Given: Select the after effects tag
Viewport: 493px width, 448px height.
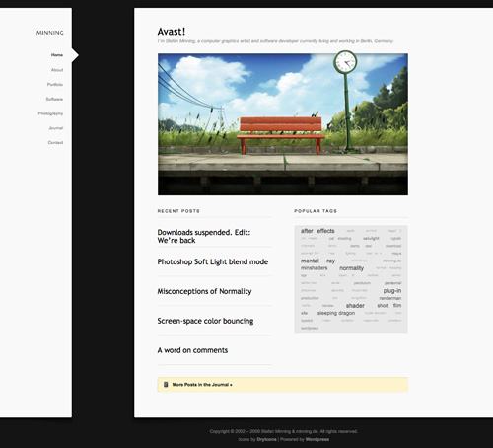Looking at the screenshot, I should click(317, 231).
